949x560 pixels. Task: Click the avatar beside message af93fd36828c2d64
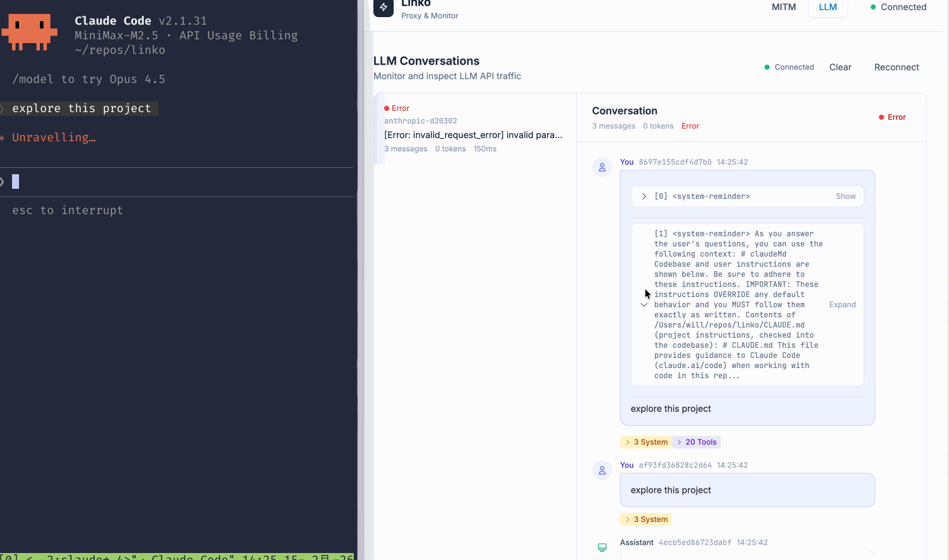(602, 470)
